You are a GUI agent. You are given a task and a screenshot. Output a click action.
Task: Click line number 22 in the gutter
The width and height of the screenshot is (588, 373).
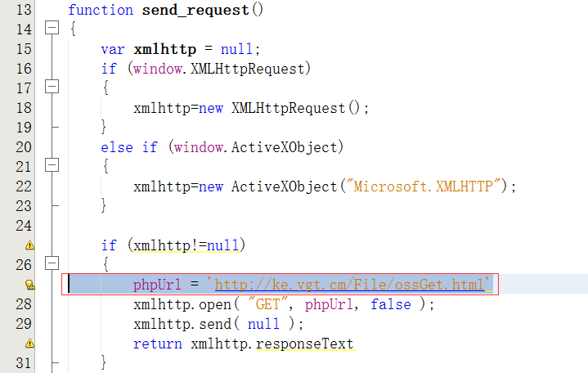coord(24,186)
